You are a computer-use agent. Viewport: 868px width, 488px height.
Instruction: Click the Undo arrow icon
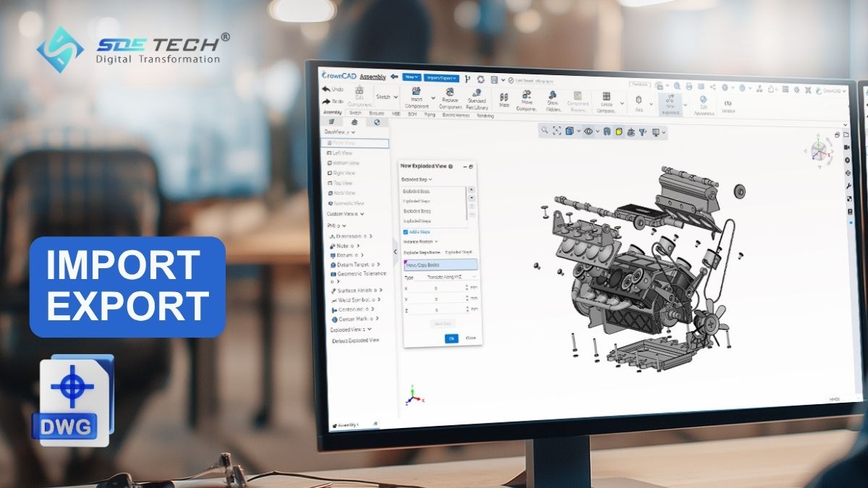pyautogui.click(x=326, y=89)
